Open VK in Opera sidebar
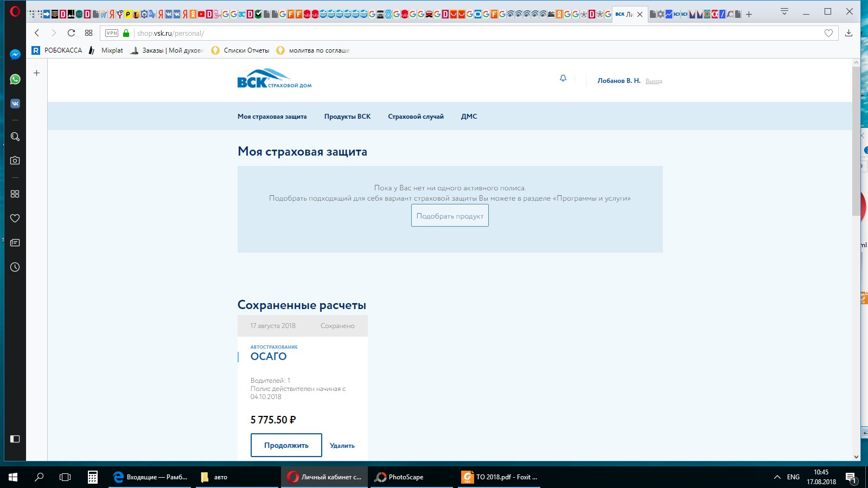 coord(15,104)
